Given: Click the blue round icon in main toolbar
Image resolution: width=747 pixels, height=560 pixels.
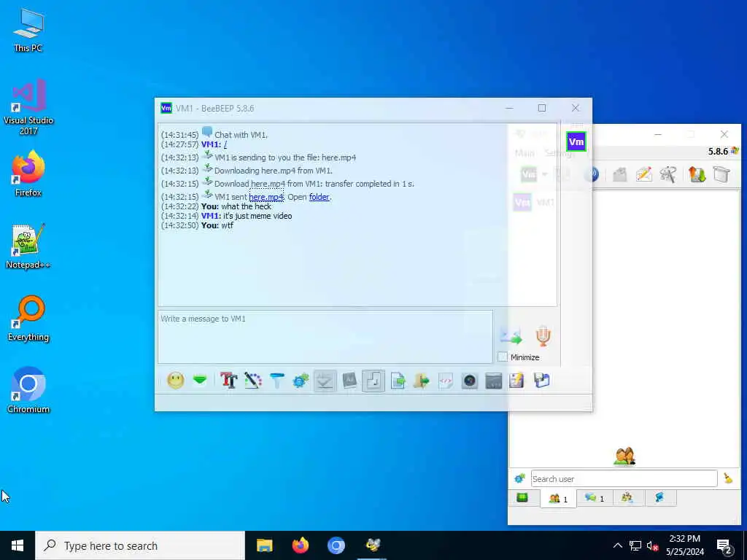Looking at the screenshot, I should click(592, 175).
